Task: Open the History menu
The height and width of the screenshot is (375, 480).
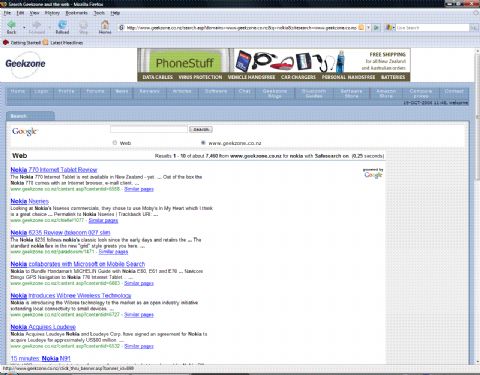Action: click(x=52, y=13)
